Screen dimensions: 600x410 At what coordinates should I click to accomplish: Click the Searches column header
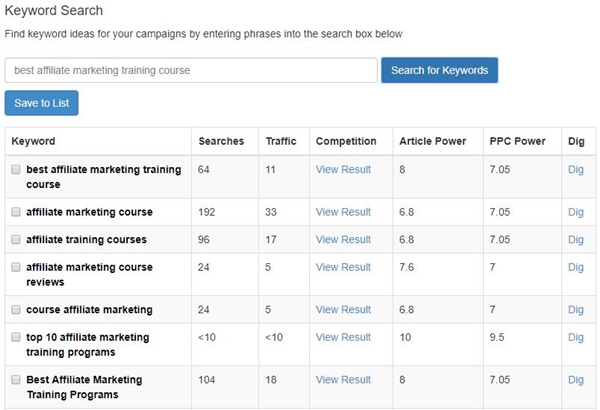point(221,141)
